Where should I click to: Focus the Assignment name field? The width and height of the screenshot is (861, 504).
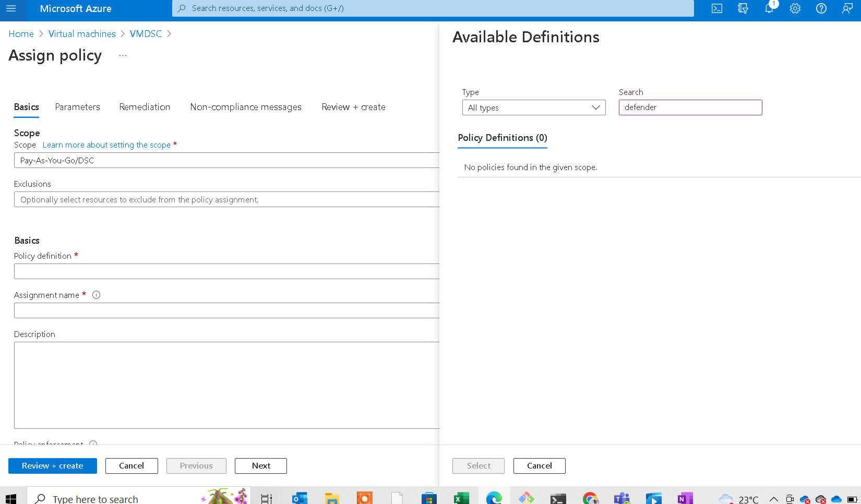coord(226,310)
